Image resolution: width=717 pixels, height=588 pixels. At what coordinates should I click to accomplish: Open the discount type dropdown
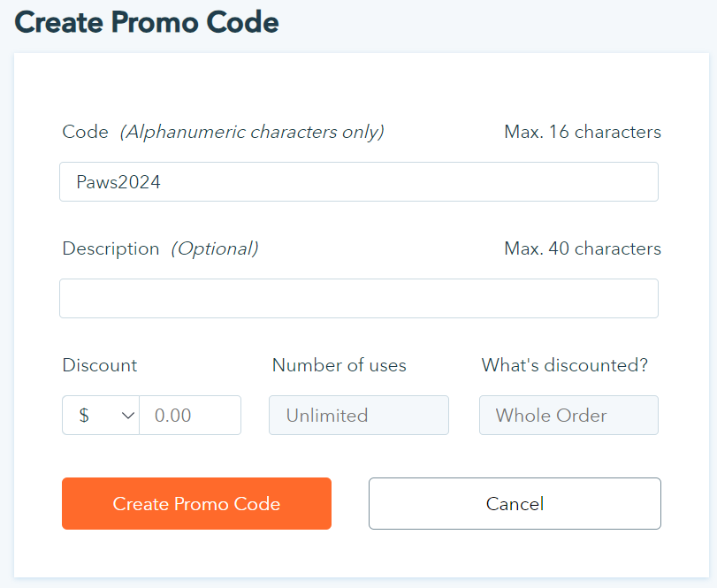pos(101,416)
